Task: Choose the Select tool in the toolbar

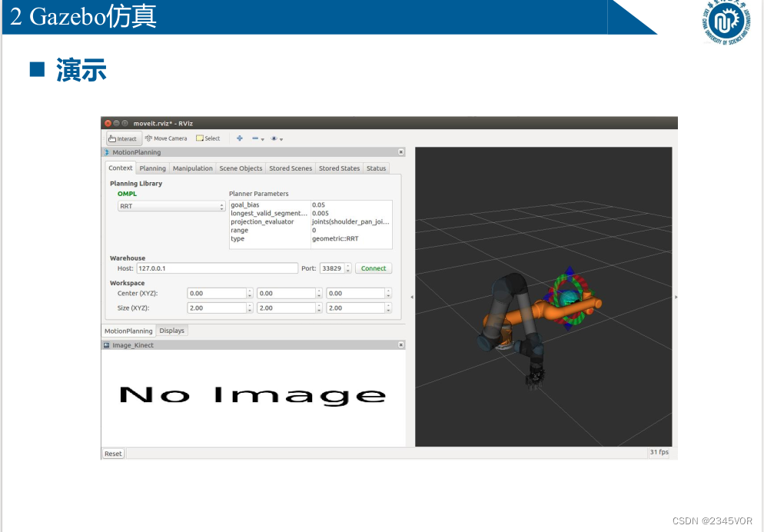Action: (x=208, y=138)
